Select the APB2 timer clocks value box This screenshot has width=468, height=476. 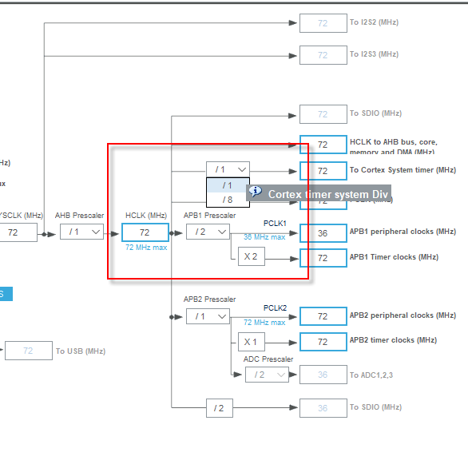323,342
